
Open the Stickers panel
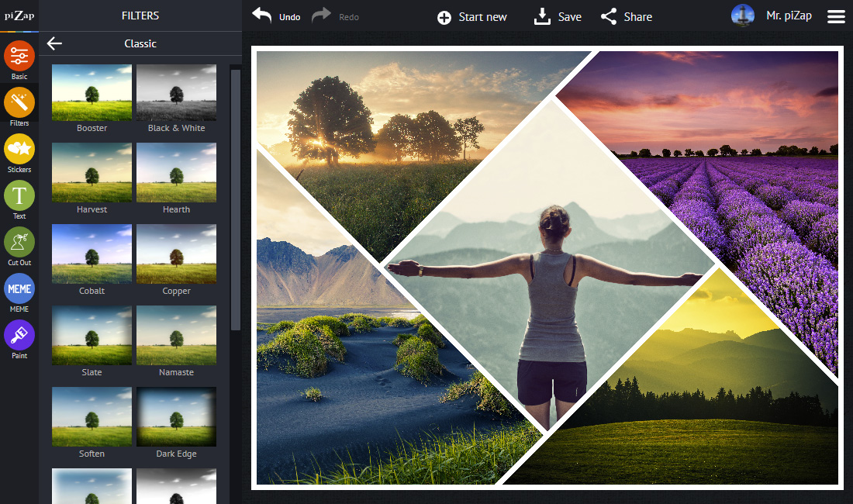point(19,149)
